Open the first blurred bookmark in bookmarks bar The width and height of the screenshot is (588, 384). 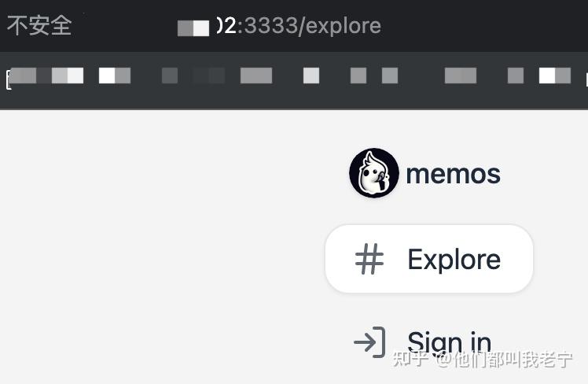[x=46, y=76]
